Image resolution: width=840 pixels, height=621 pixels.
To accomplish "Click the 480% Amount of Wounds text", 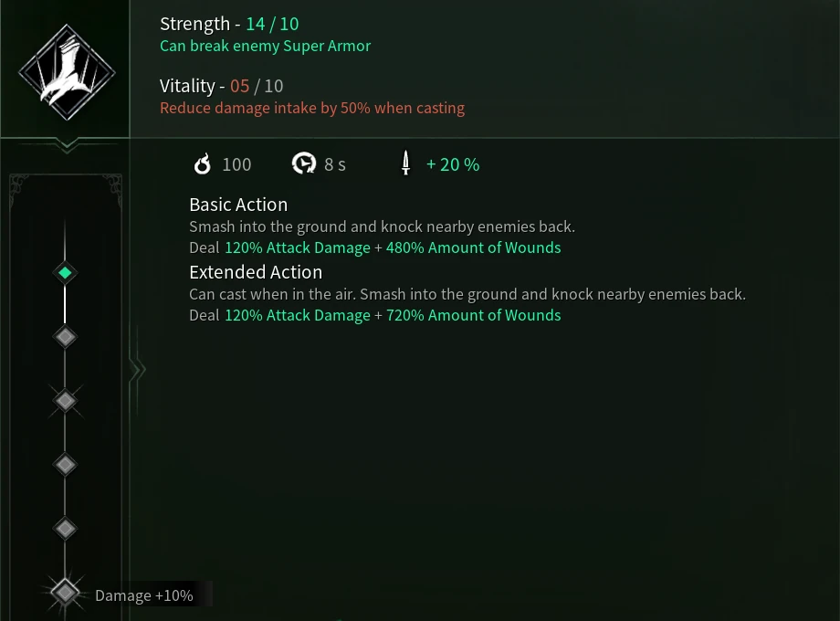I will pos(473,247).
